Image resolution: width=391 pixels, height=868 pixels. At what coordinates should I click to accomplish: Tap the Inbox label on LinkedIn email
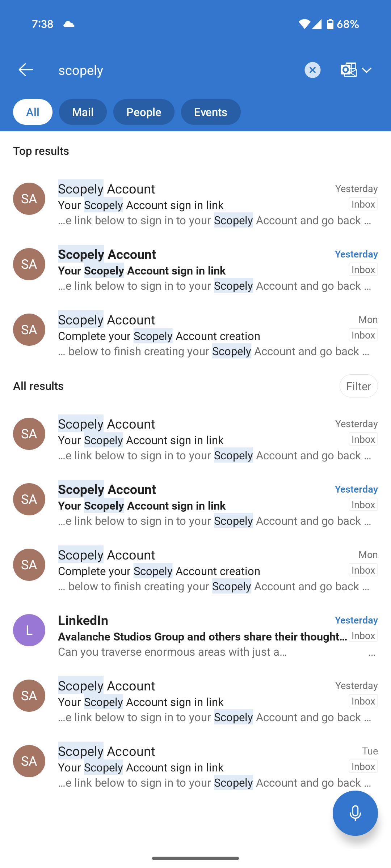(363, 635)
